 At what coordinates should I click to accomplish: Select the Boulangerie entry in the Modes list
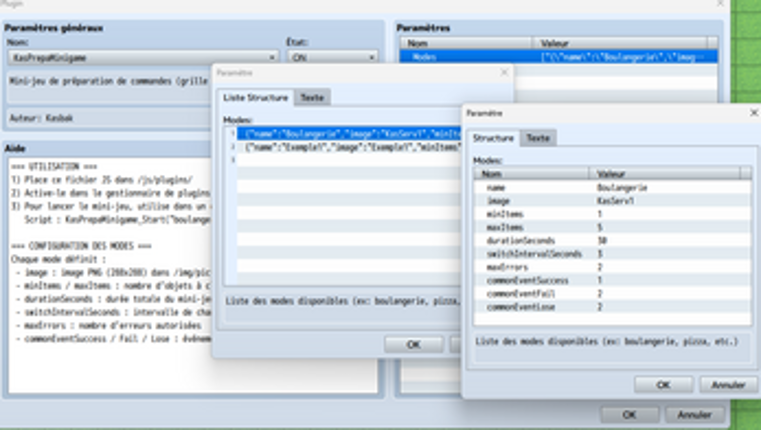[348, 133]
